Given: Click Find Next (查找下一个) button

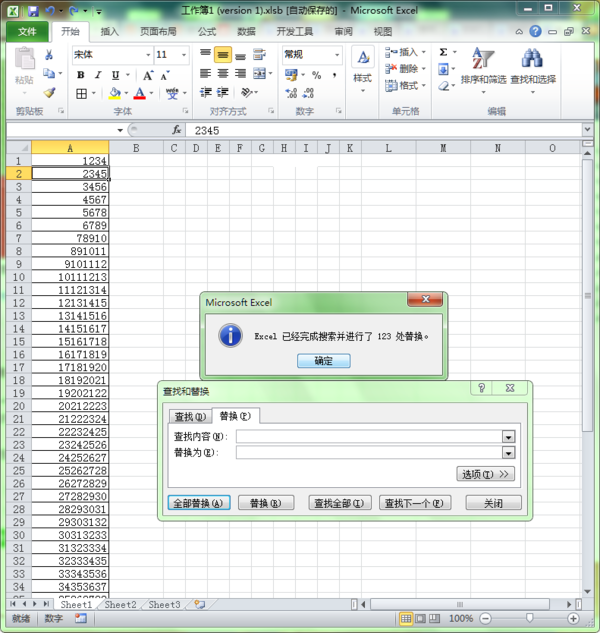Looking at the screenshot, I should pos(415,503).
